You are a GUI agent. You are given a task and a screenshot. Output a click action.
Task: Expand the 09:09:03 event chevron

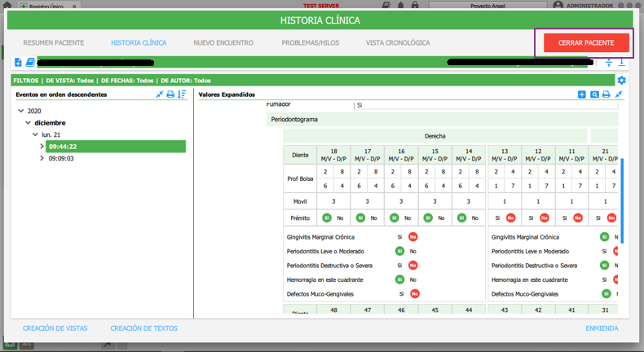[42, 158]
